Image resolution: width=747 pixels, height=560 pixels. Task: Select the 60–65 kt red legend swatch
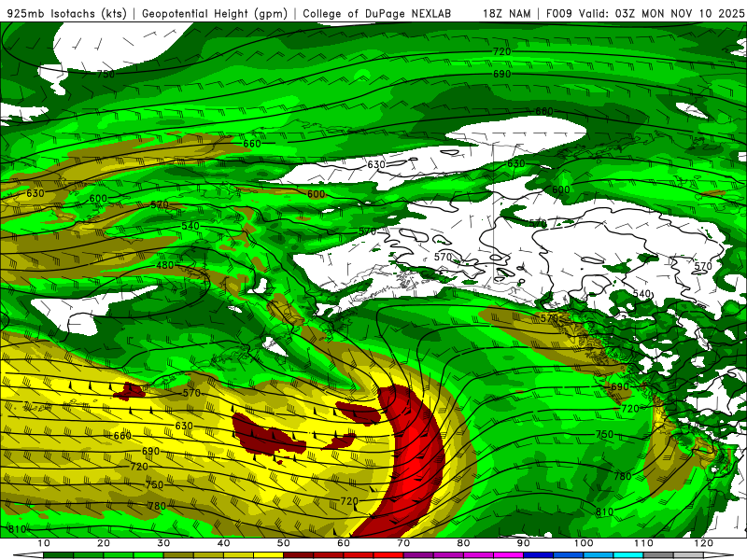coord(359,555)
